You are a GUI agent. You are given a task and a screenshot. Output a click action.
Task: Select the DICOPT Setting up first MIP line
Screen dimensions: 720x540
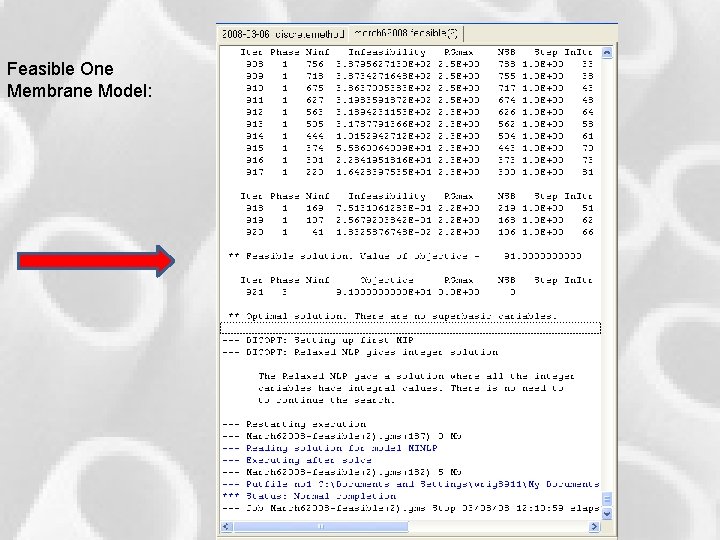(x=318, y=340)
